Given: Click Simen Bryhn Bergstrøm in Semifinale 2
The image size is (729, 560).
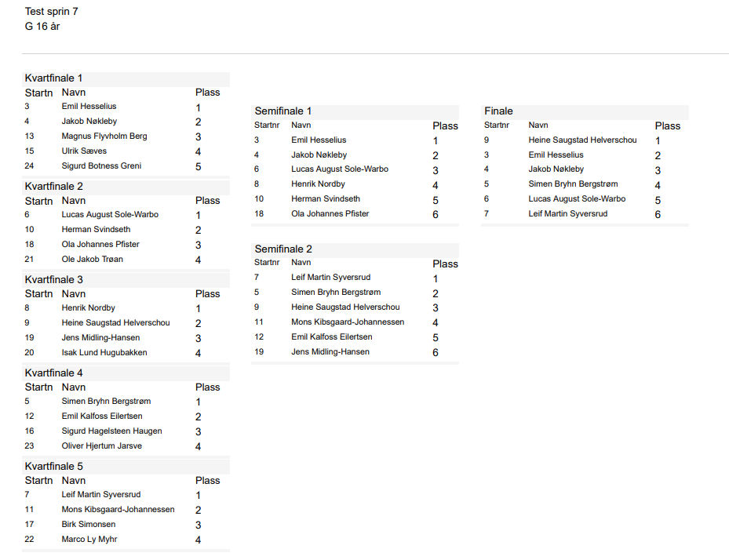Looking at the screenshot, I should click(336, 293).
